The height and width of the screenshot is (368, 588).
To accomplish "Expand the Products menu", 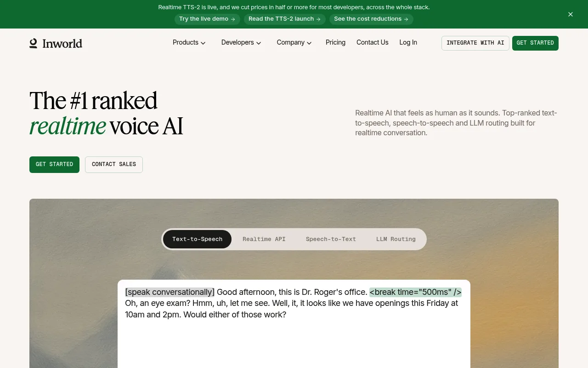I will pyautogui.click(x=189, y=42).
